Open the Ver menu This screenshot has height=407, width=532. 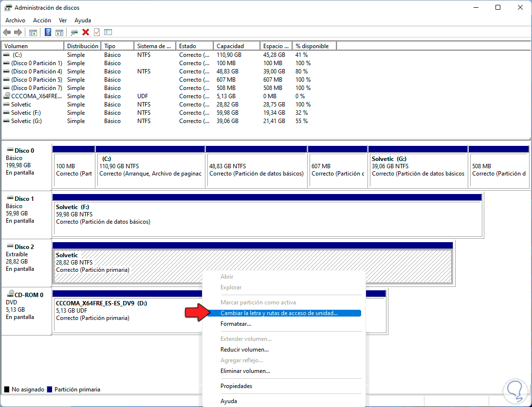pyautogui.click(x=63, y=20)
